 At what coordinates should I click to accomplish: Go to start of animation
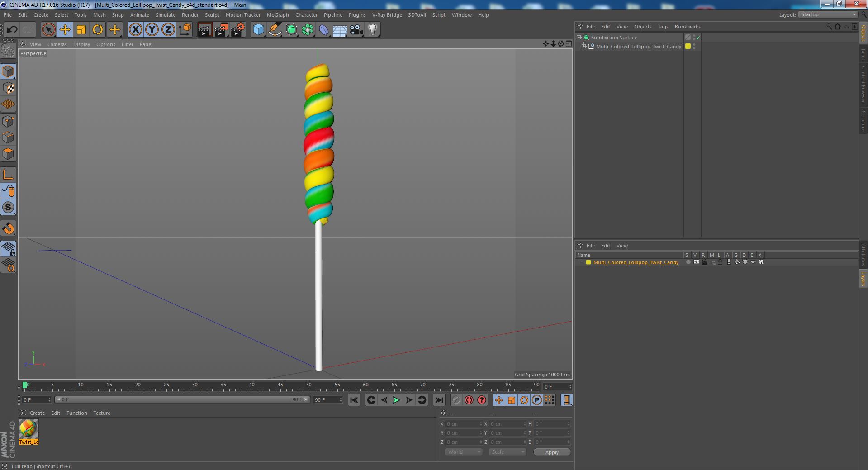tap(354, 400)
